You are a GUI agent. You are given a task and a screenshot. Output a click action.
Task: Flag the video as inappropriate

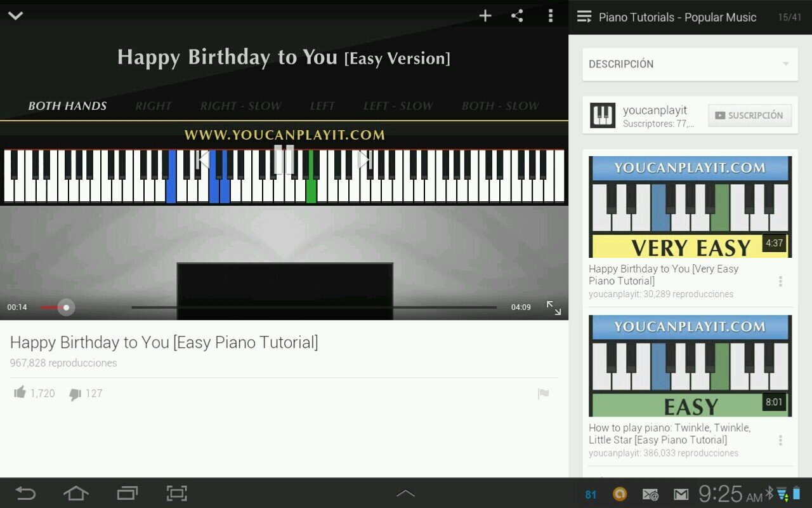[x=543, y=394]
